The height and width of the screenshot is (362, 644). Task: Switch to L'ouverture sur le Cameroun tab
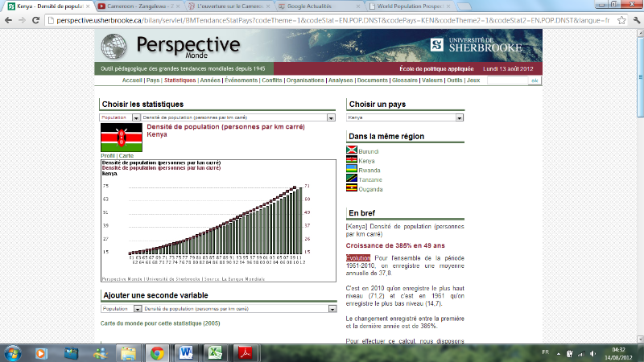pyautogui.click(x=228, y=6)
